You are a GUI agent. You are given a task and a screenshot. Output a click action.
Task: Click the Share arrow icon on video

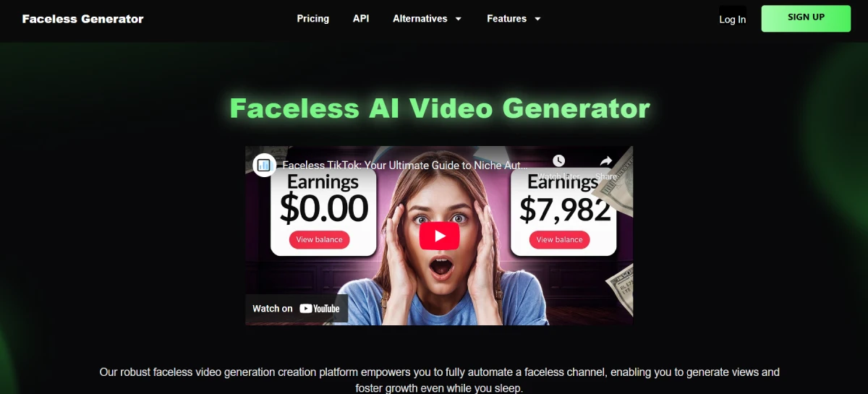606,161
